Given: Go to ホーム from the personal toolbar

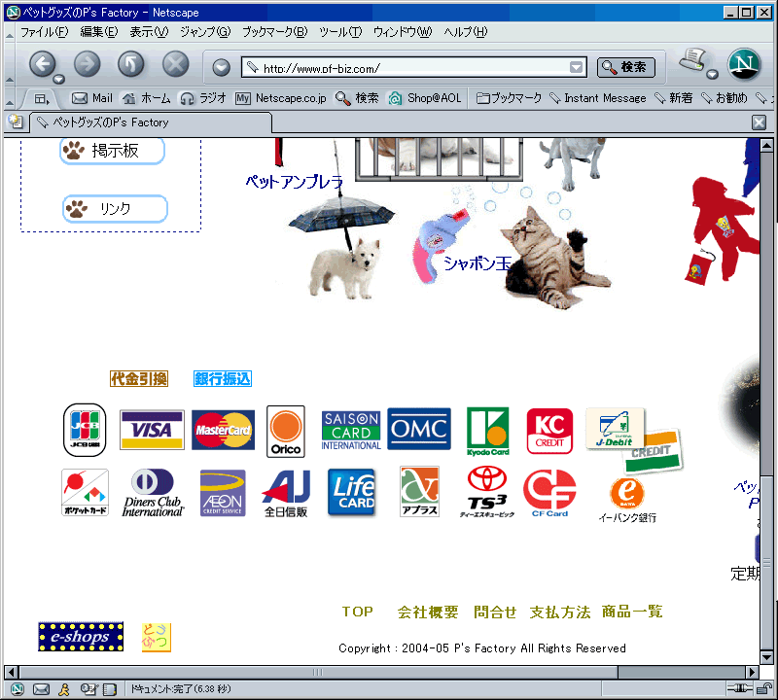Looking at the screenshot, I should [x=147, y=98].
